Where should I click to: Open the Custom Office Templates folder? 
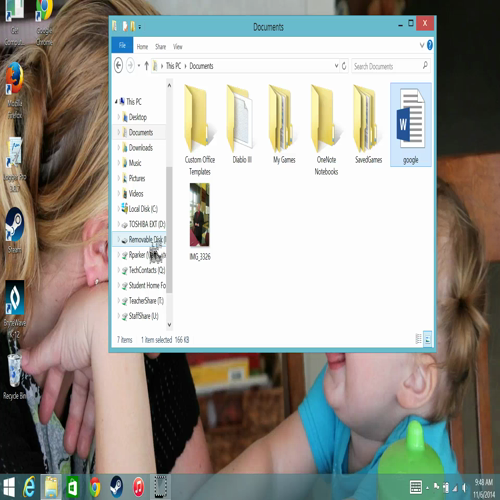pos(200,130)
